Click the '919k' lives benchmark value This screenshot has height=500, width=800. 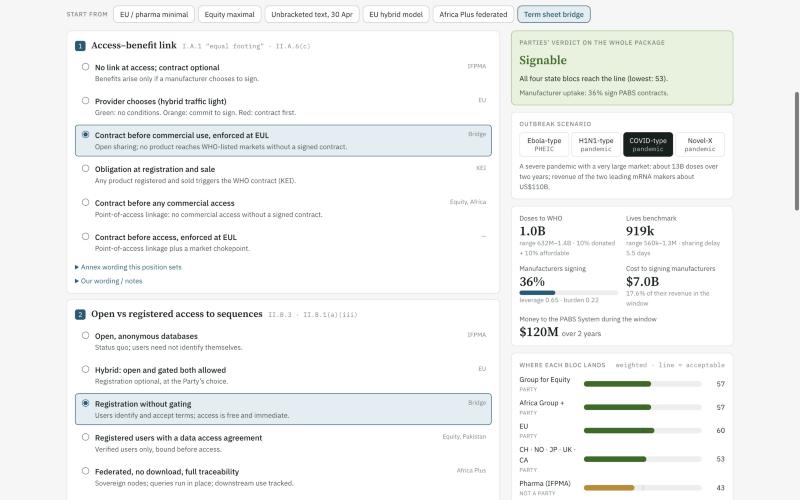pyautogui.click(x=640, y=231)
